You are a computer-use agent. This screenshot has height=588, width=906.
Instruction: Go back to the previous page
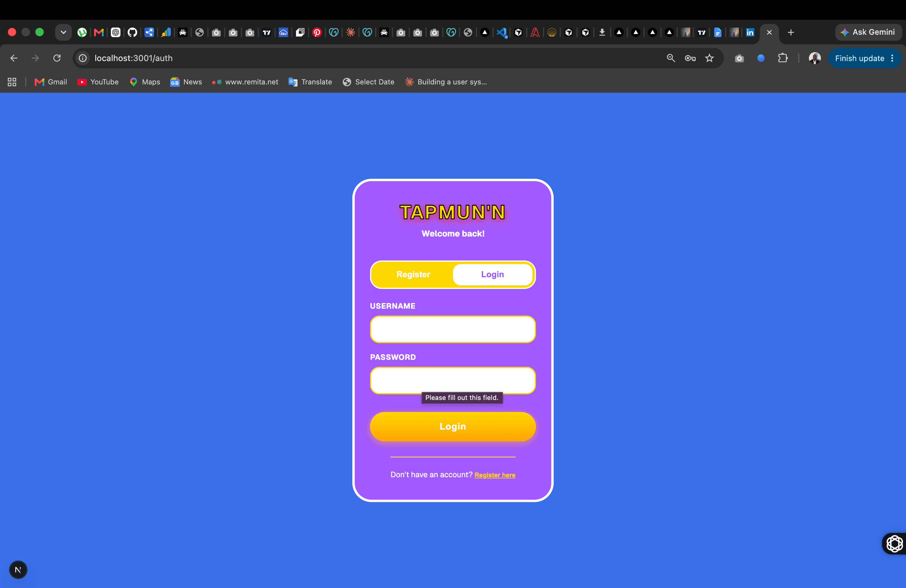tap(14, 58)
